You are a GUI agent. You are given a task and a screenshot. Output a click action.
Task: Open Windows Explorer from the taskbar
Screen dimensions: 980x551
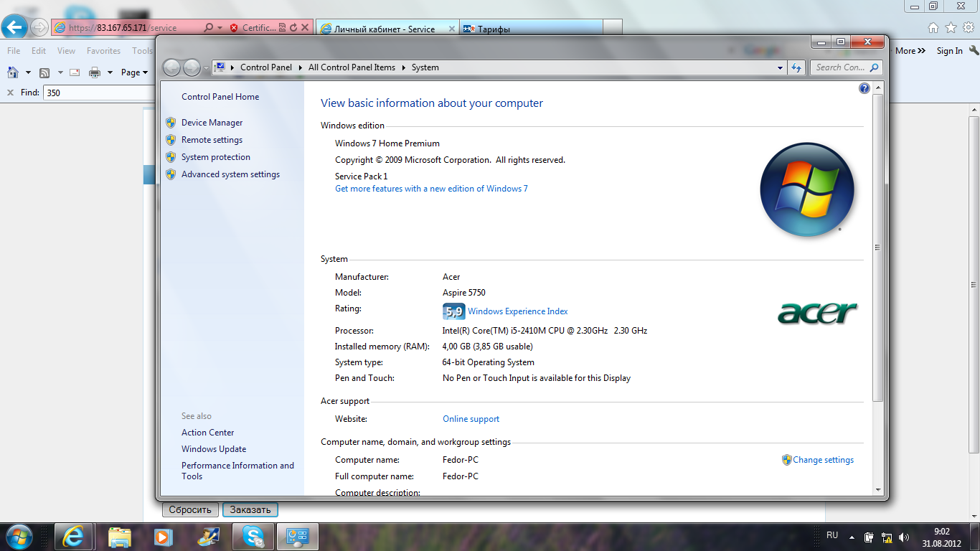coord(119,537)
